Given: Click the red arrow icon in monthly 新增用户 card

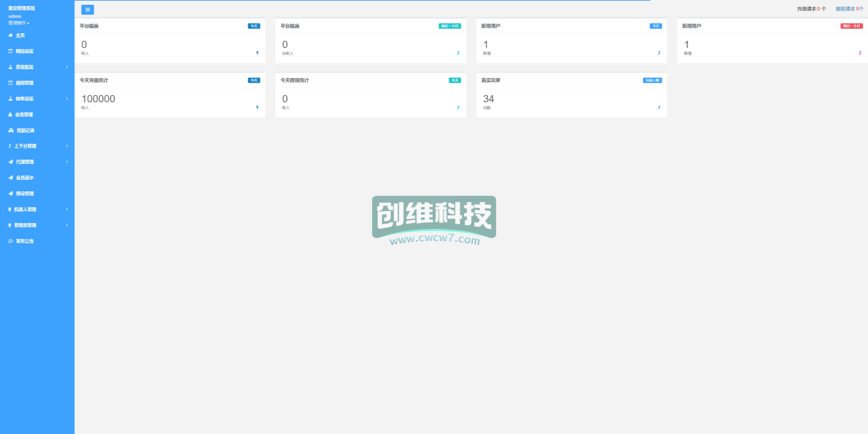Looking at the screenshot, I should pyautogui.click(x=860, y=53).
